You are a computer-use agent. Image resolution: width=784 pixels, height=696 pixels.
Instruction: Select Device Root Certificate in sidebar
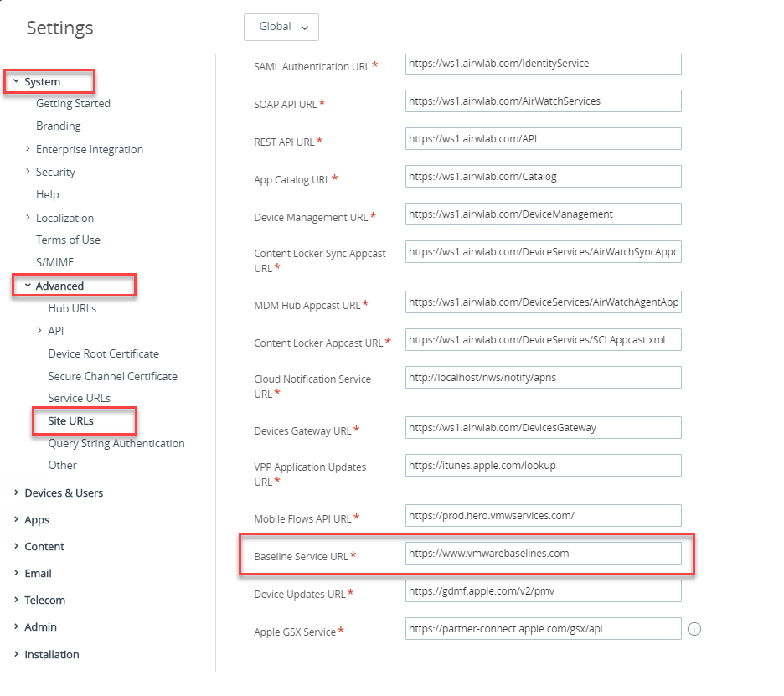pos(103,353)
